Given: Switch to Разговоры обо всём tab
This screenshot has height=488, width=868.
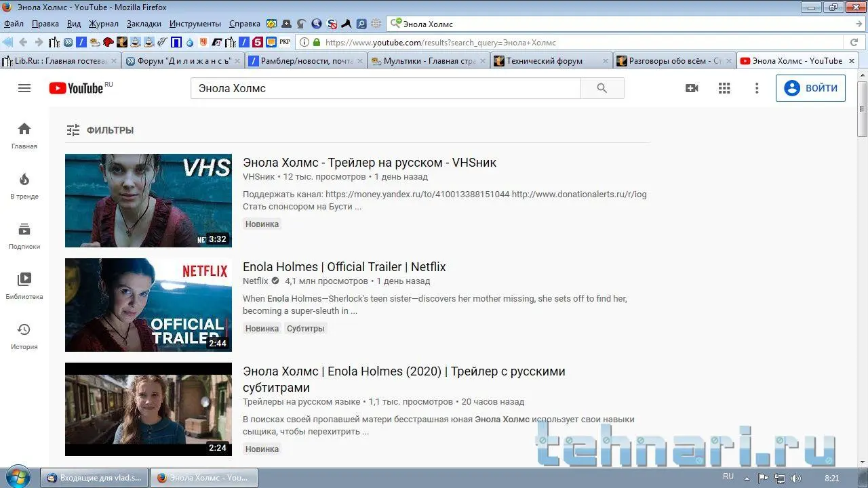Looking at the screenshot, I should pos(674,61).
